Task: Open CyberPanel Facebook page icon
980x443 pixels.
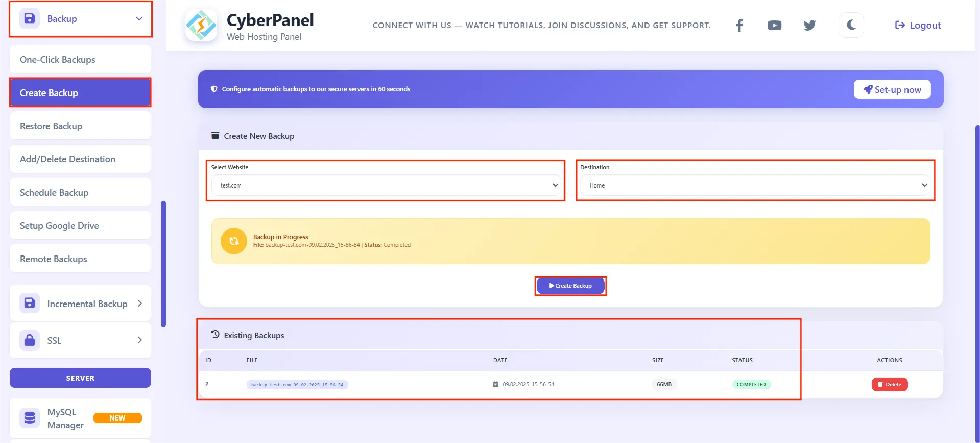Action: [x=739, y=25]
